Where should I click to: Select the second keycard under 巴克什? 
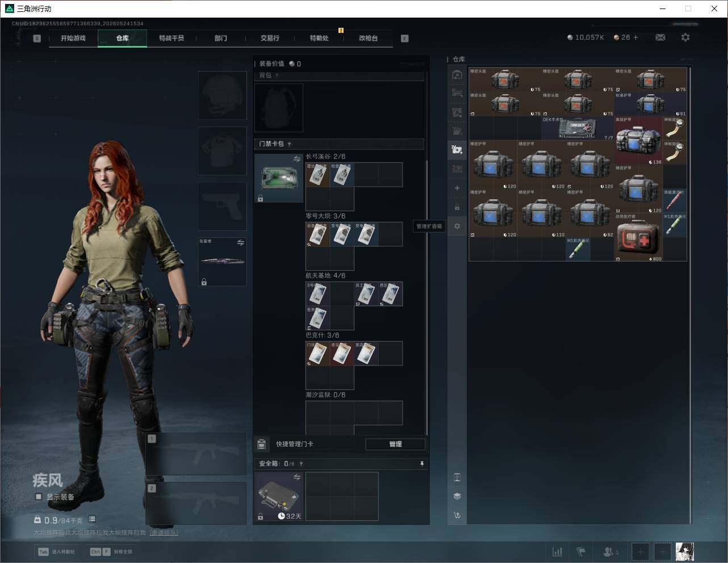tap(342, 353)
